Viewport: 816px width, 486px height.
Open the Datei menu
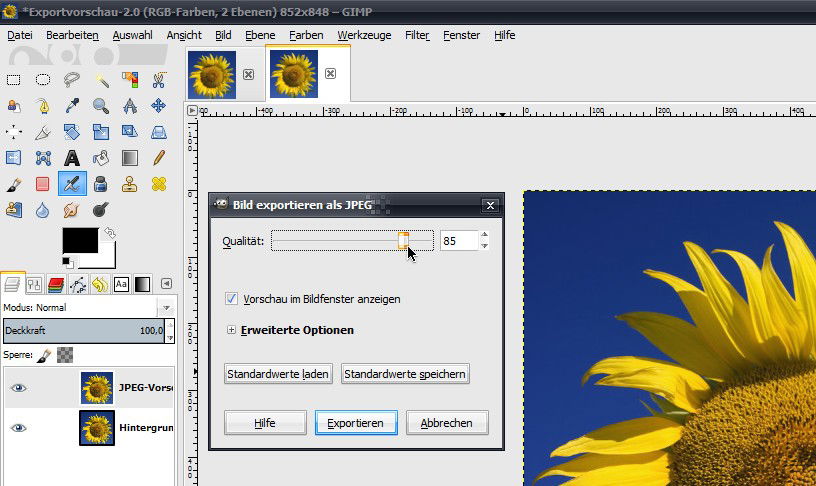click(x=20, y=35)
